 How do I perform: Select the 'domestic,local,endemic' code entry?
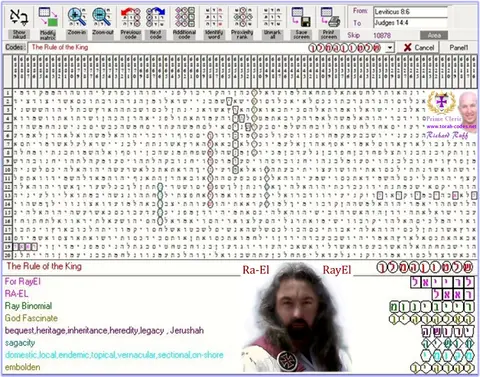coord(114,355)
